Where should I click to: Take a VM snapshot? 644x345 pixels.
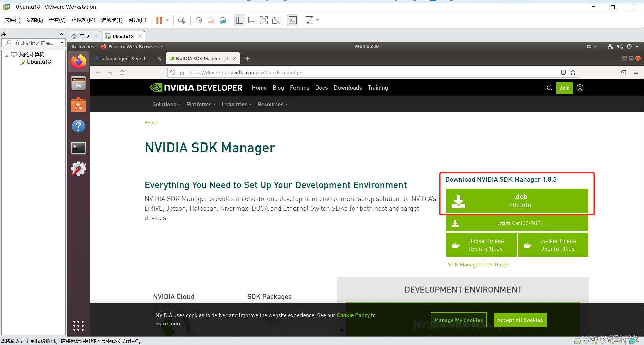(x=199, y=20)
